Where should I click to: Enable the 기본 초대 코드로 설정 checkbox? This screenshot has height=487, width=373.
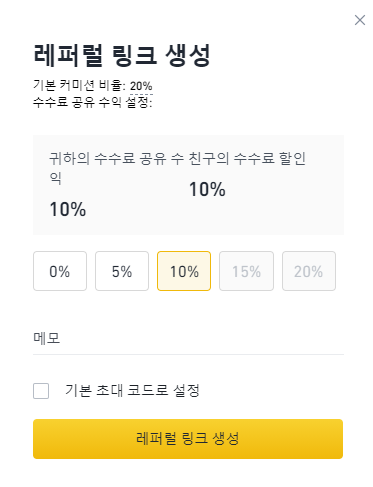pos(41,391)
